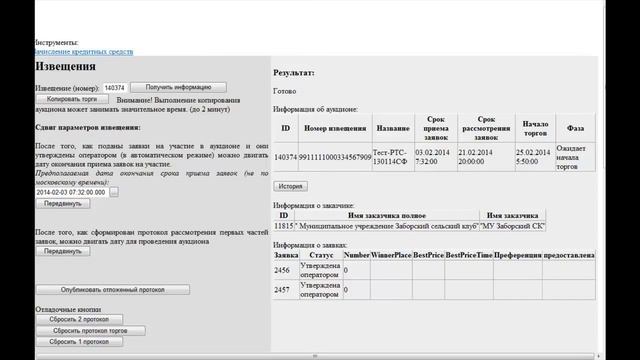Screen dimensions: 640x360
Task: Select the cell 03.02.2014 7:32:00
Action: coord(436,157)
